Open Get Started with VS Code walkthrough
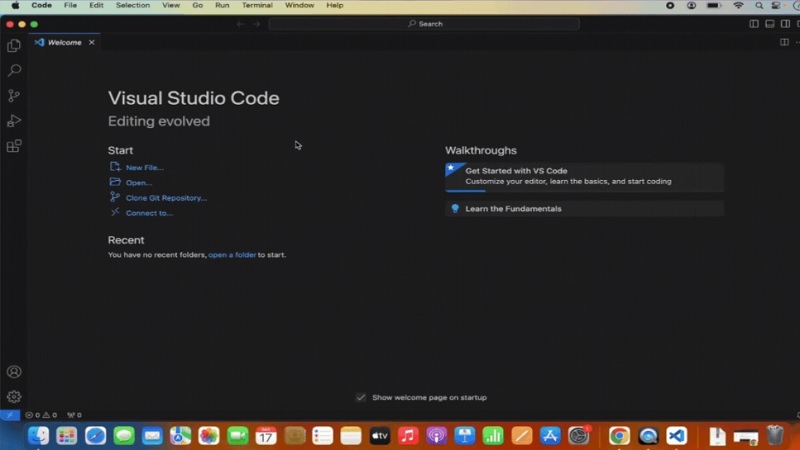 tap(584, 177)
